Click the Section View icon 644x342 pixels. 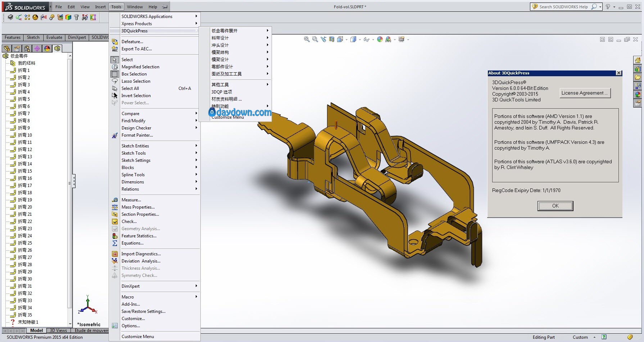(x=332, y=39)
